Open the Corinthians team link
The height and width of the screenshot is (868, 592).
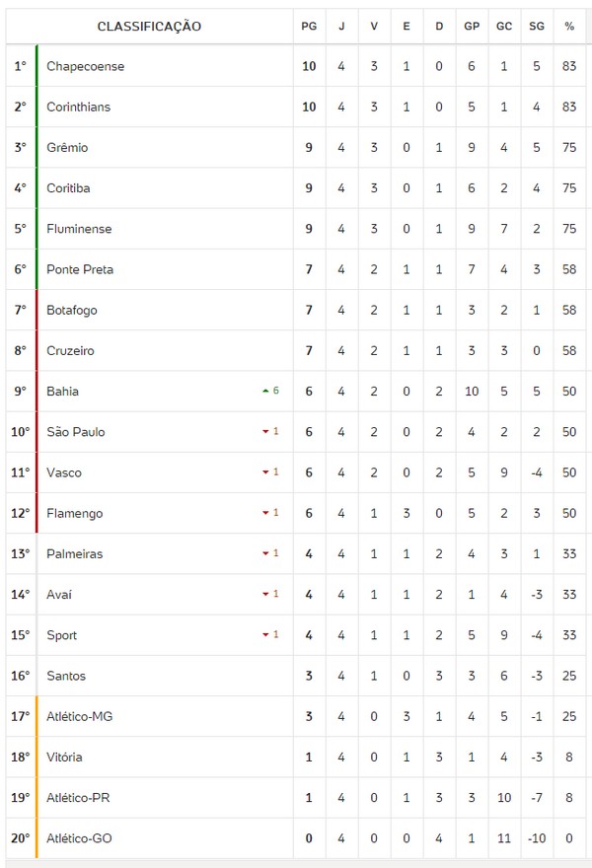click(78, 108)
